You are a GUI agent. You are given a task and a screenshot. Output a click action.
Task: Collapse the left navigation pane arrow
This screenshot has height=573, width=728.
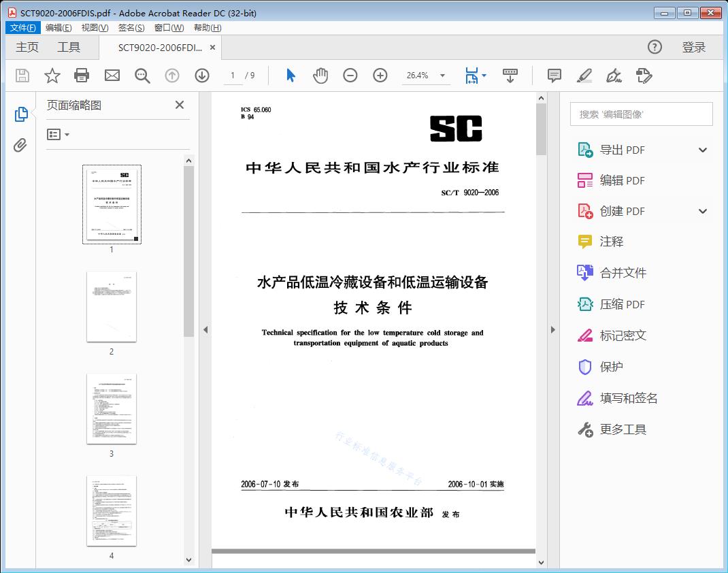click(x=205, y=330)
